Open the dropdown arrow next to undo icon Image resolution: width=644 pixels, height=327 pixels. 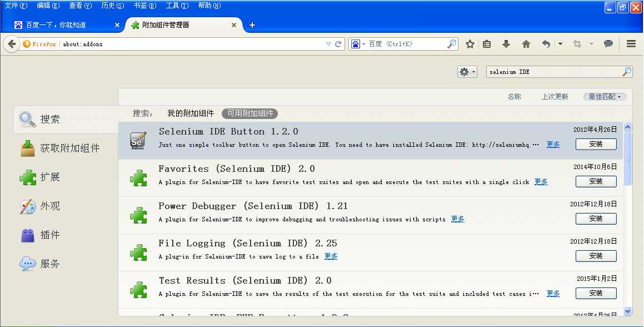[560, 44]
